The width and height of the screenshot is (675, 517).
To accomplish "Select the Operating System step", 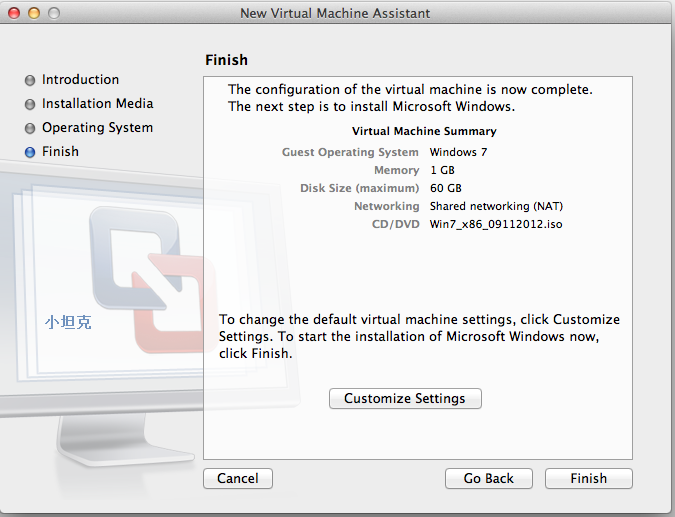I will click(x=97, y=128).
